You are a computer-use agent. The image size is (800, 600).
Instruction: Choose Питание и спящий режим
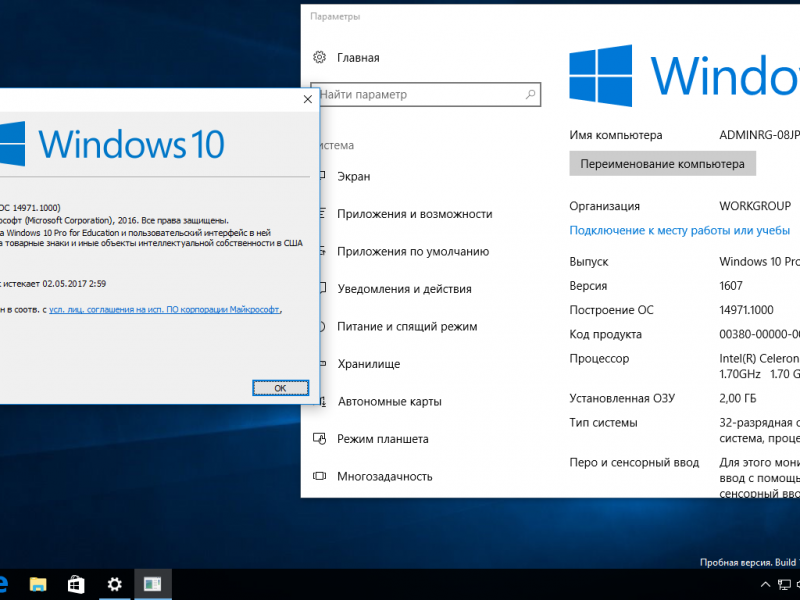(407, 327)
